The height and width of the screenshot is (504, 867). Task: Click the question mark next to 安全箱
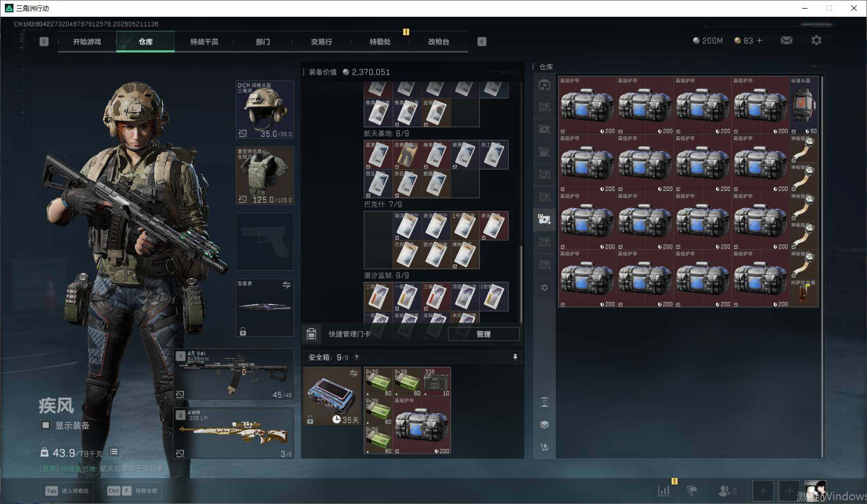coord(356,357)
